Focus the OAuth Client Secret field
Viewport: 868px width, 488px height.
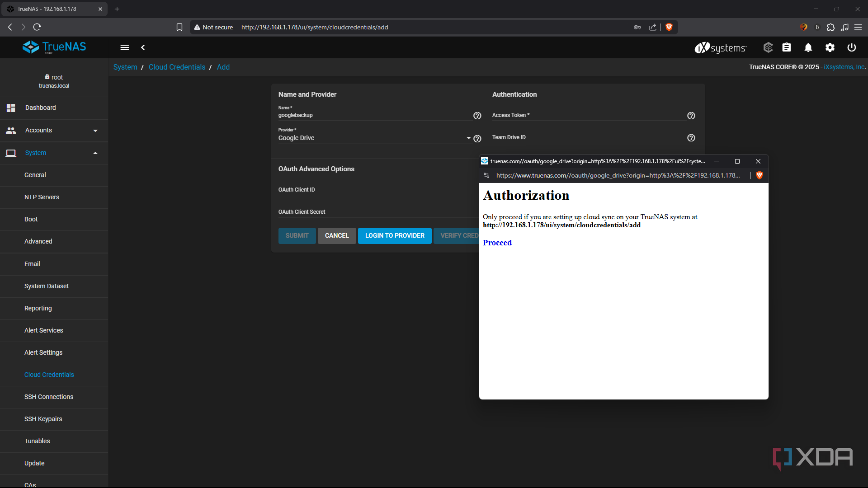point(378,212)
